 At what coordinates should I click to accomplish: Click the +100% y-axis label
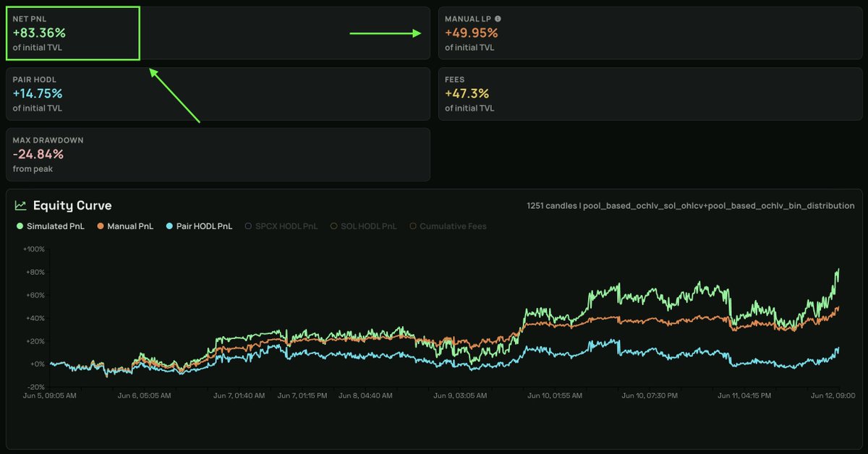click(x=33, y=249)
